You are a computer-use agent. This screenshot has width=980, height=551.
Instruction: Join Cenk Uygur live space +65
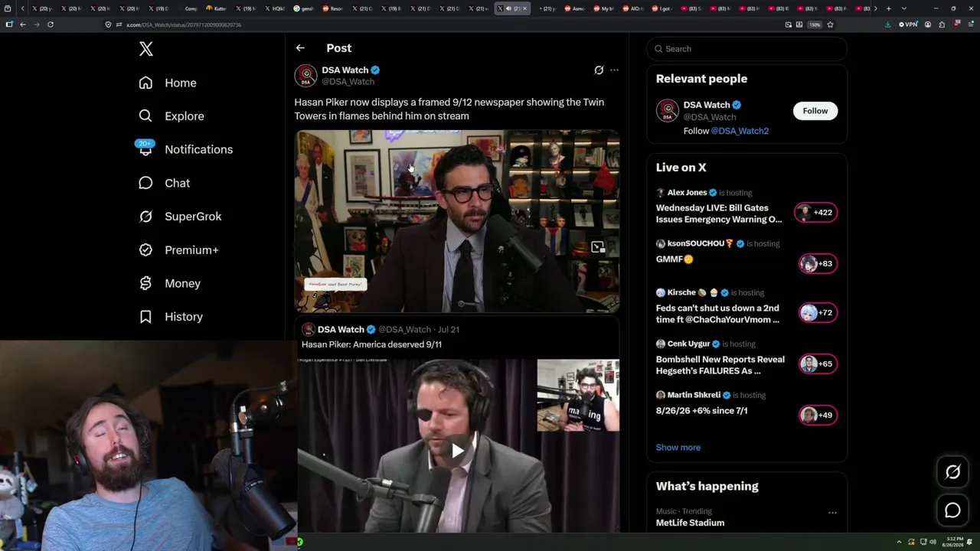818,364
